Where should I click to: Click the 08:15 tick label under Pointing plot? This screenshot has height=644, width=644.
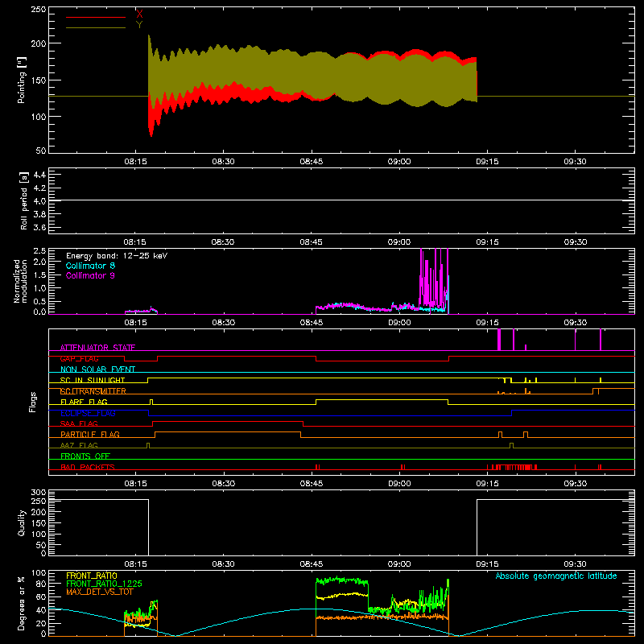point(135,162)
